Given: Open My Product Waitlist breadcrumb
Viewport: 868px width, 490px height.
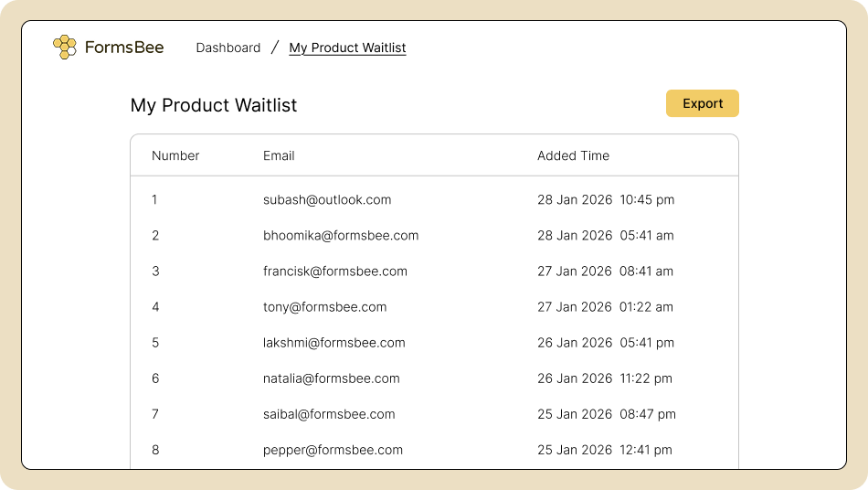Looking at the screenshot, I should (x=347, y=48).
